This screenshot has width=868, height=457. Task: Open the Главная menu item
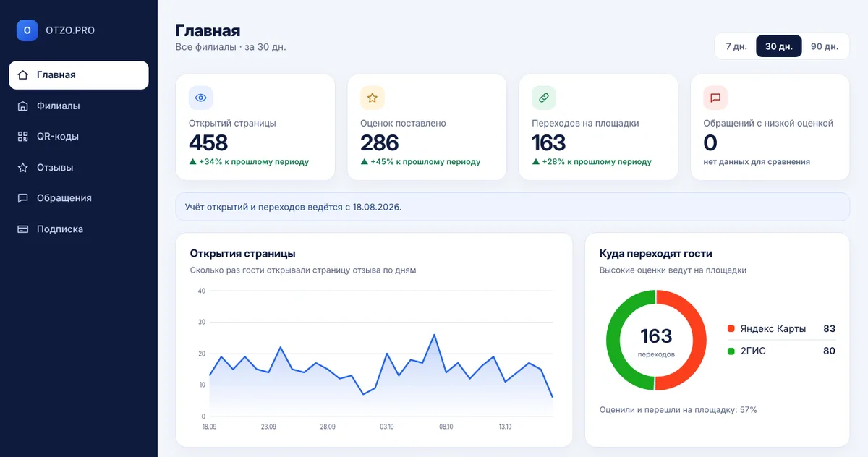(79, 75)
